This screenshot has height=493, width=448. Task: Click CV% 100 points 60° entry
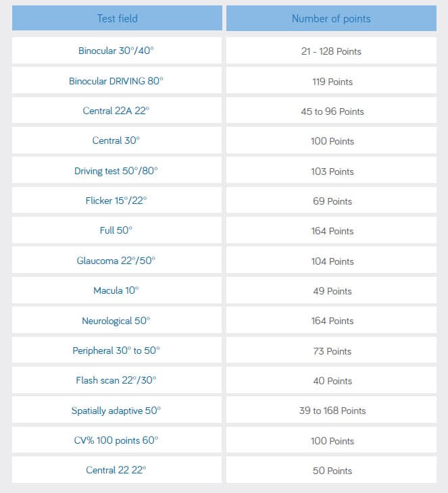point(116,440)
